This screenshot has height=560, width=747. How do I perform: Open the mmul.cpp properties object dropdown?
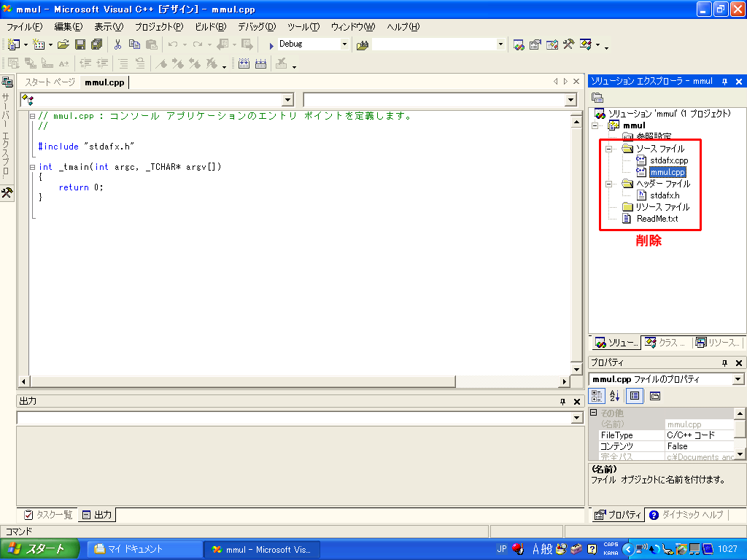738,379
